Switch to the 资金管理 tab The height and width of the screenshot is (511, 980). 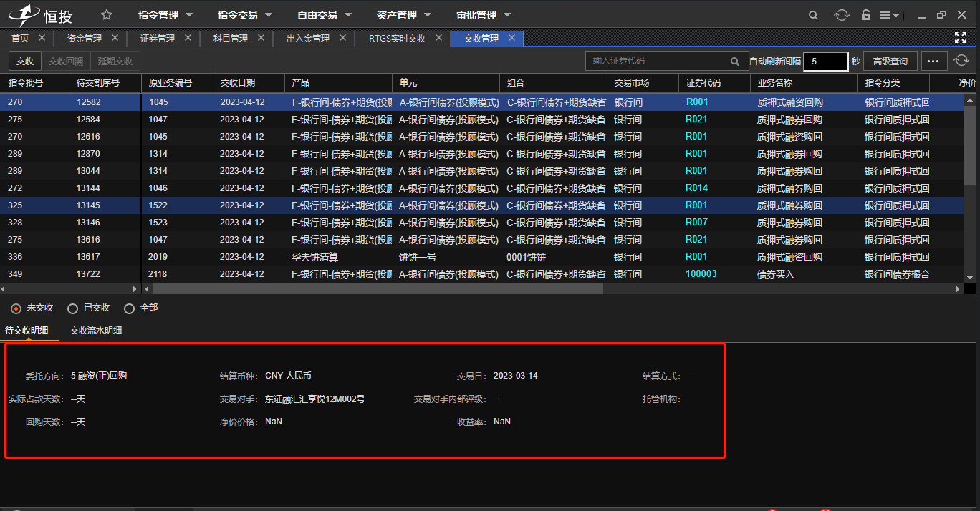85,39
